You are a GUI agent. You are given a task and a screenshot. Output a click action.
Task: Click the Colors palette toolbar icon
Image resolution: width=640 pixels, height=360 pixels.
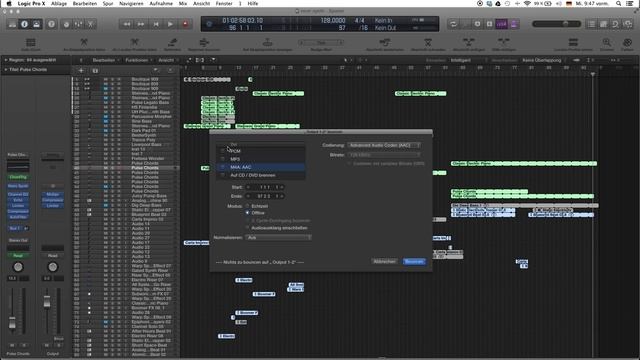click(627, 42)
